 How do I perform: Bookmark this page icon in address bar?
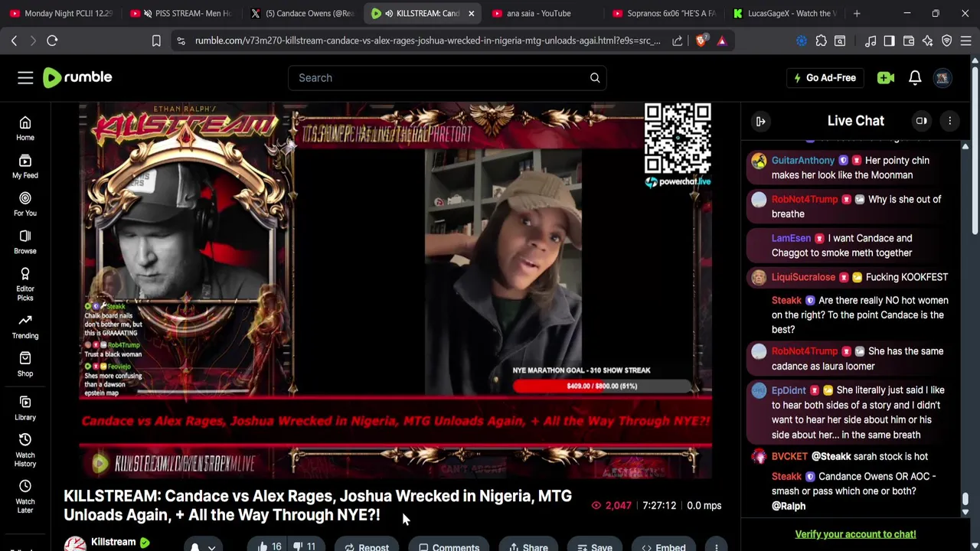[156, 41]
